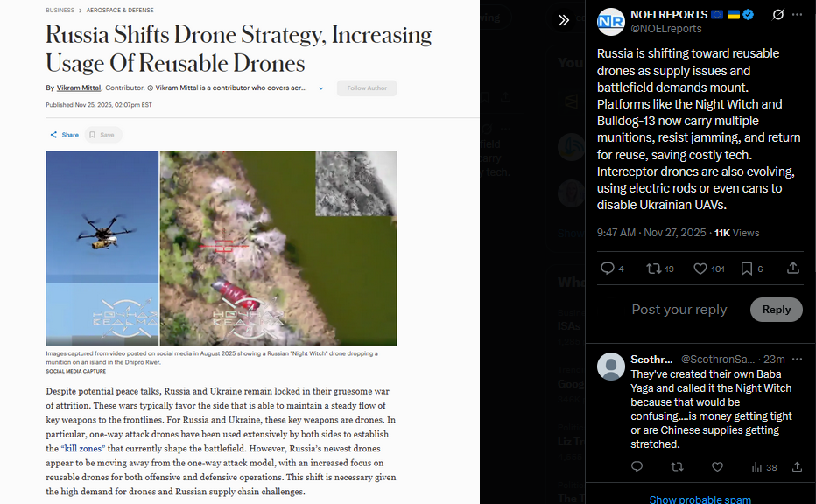The width and height of the screenshot is (816, 504).
Task: Open the more options menu on NOELREPORTS post
Action: [x=797, y=15]
